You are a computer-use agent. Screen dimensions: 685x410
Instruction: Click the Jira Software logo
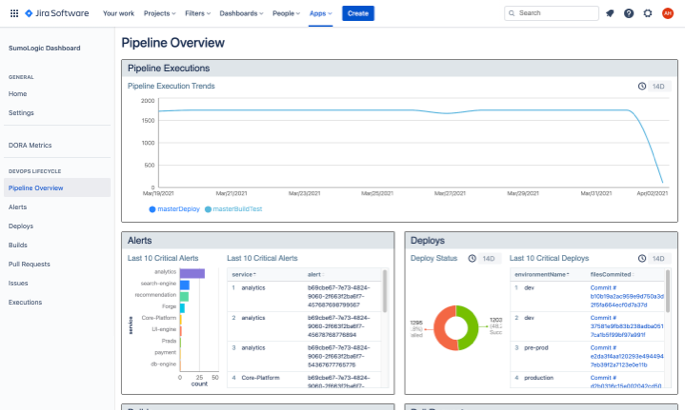[58, 13]
